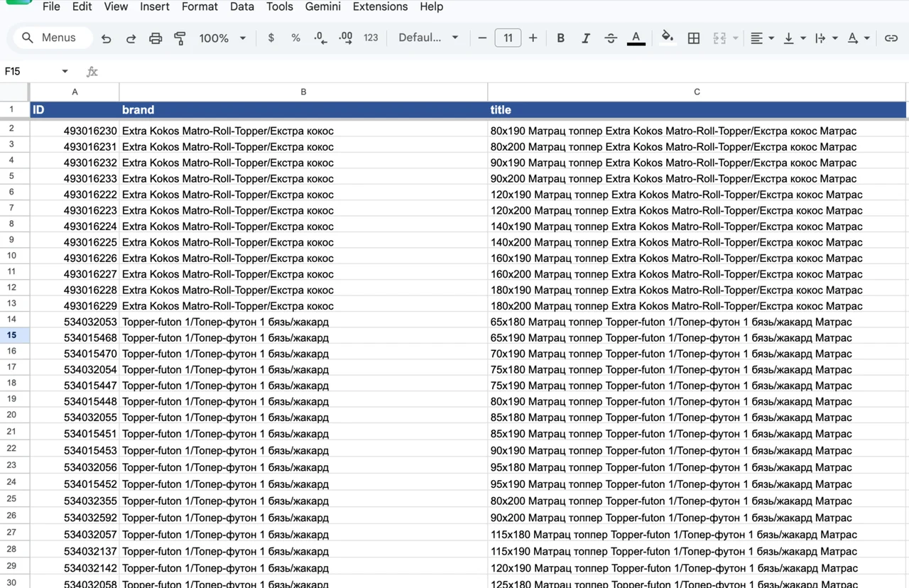Format as percent icon
This screenshot has height=588, width=909.
296,38
